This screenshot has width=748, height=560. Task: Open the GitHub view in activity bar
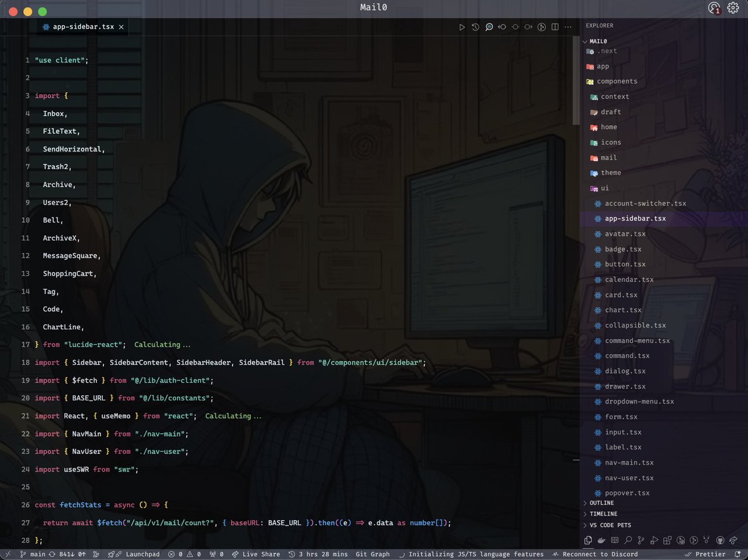coord(720,540)
